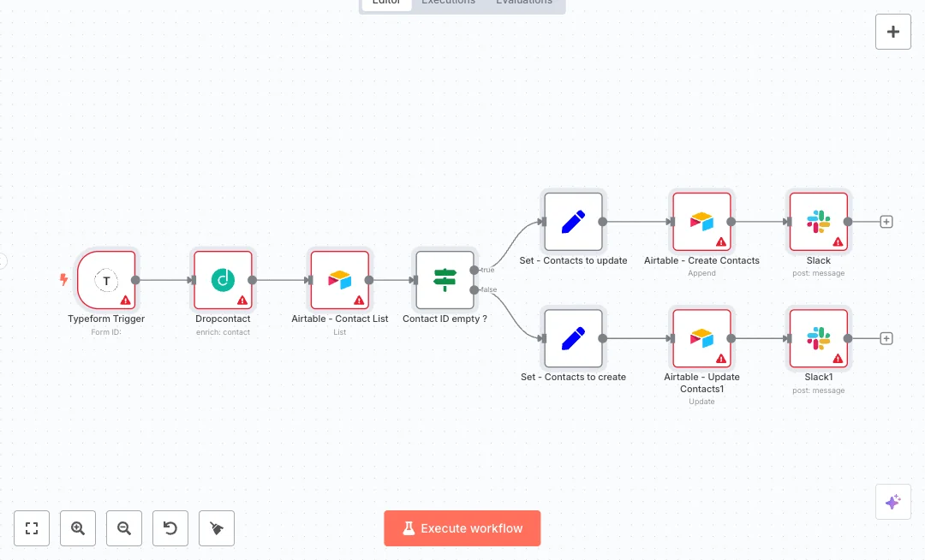Reset the canvas zoom level
Image resolution: width=925 pixels, height=560 pixels.
point(170,528)
